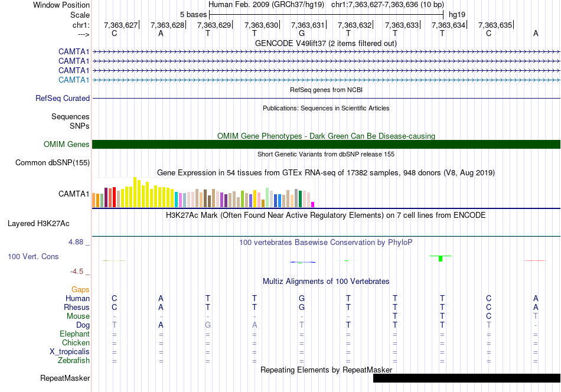Click the hg19 label beside the scale bar
The height and width of the screenshot is (392, 561).
click(457, 15)
